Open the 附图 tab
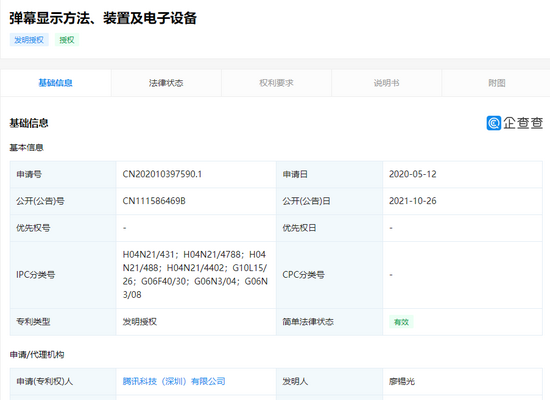Image resolution: width=550 pixels, height=400 pixels. pos(496,83)
